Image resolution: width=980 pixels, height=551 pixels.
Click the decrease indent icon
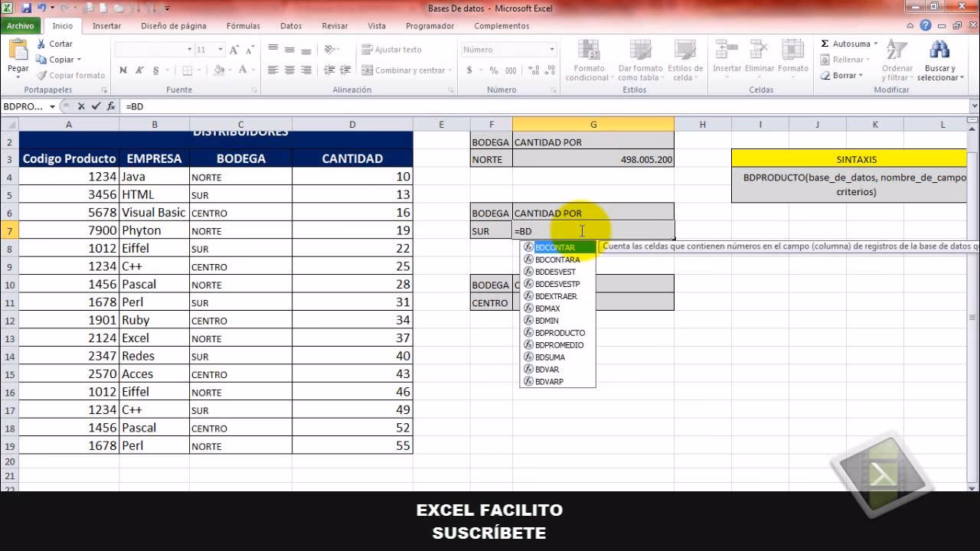tap(331, 70)
